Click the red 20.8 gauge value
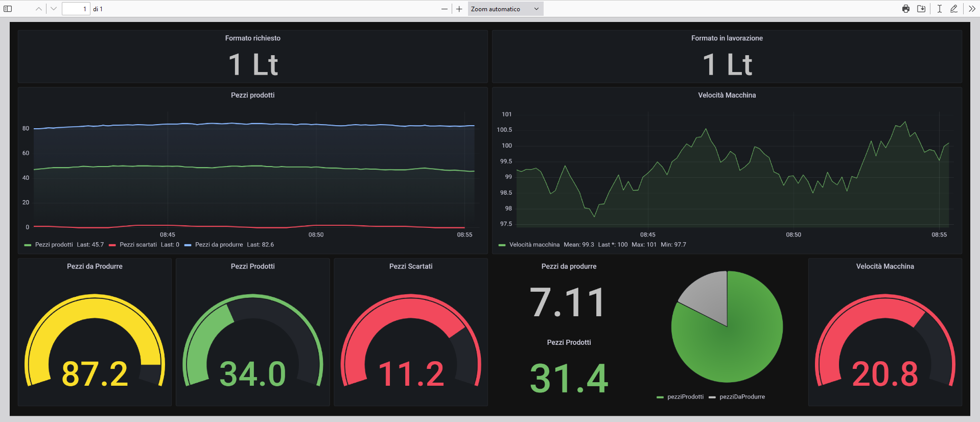The image size is (980, 422). coord(885,373)
